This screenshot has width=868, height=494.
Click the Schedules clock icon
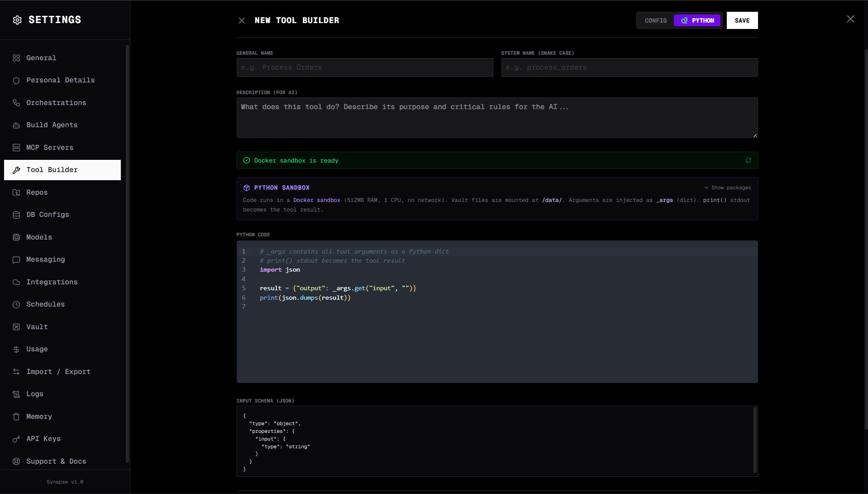pyautogui.click(x=16, y=304)
